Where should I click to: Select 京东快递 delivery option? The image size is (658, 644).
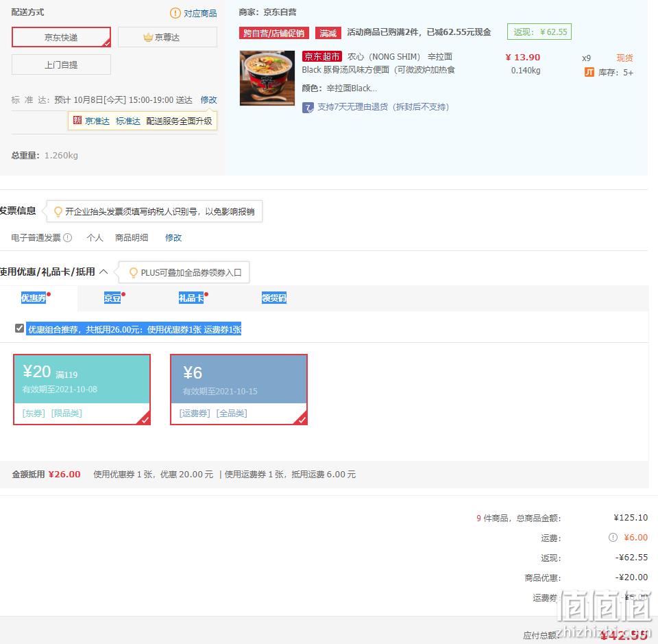pos(61,37)
